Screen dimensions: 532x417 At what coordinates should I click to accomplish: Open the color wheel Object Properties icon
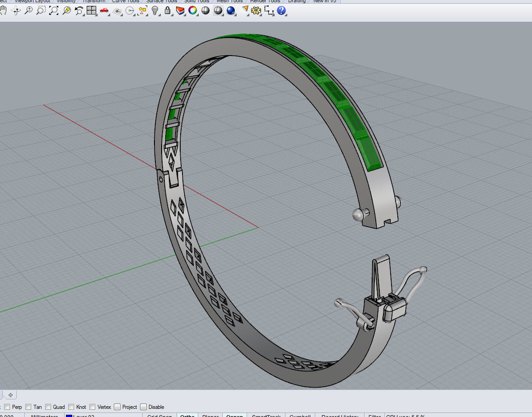pos(192,10)
